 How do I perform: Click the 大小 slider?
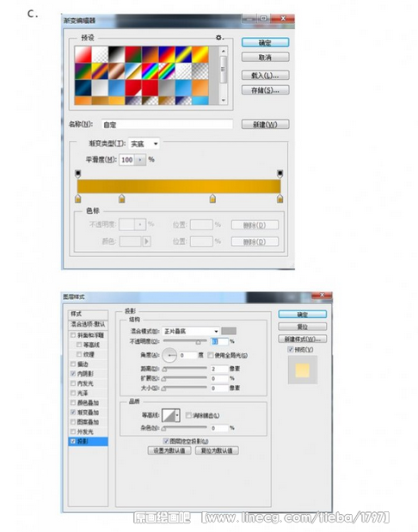click(185, 388)
